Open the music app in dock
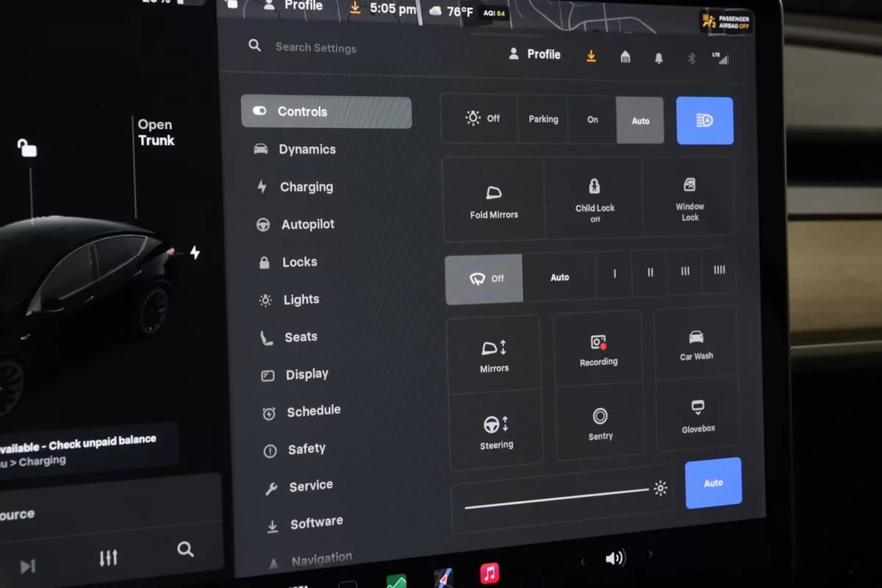 (x=490, y=573)
